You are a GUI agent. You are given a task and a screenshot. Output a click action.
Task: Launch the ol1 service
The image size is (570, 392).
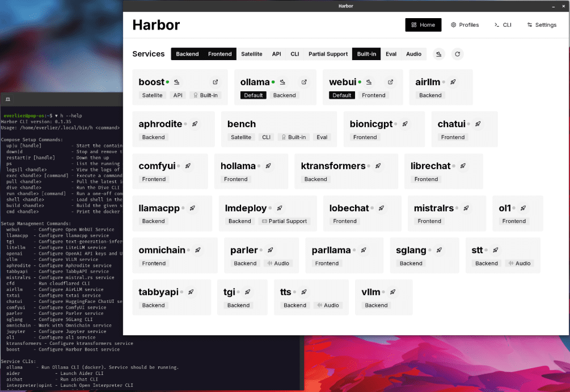523,208
